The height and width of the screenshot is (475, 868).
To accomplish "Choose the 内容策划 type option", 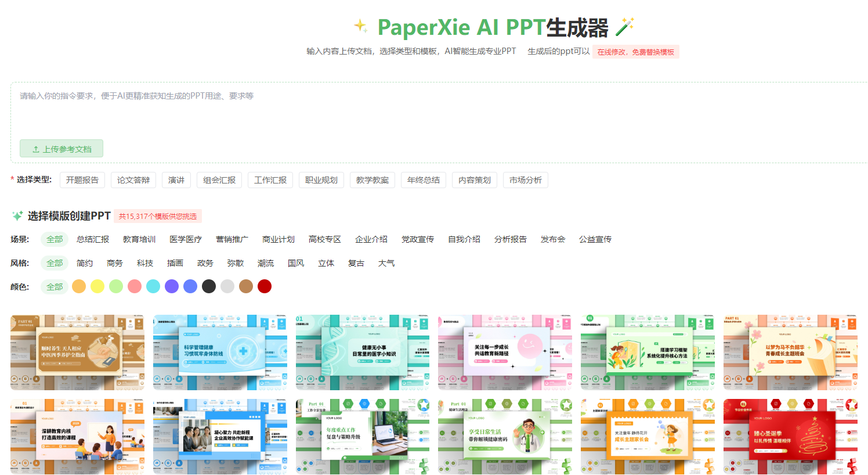I will coord(475,180).
